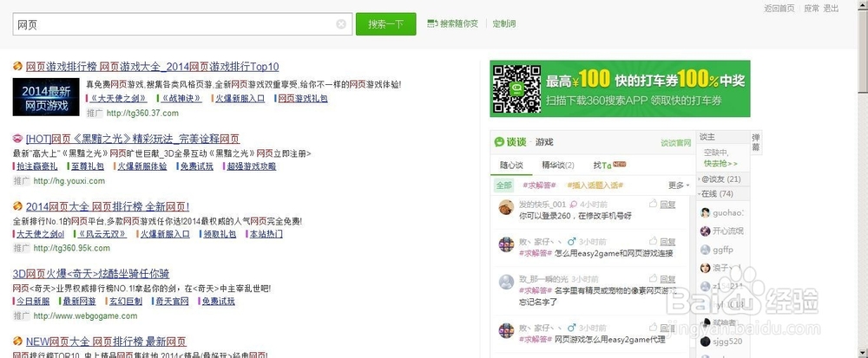Open the 2014最新网页游戏 thumbnail
This screenshot has width=868, height=358.
coord(46,97)
